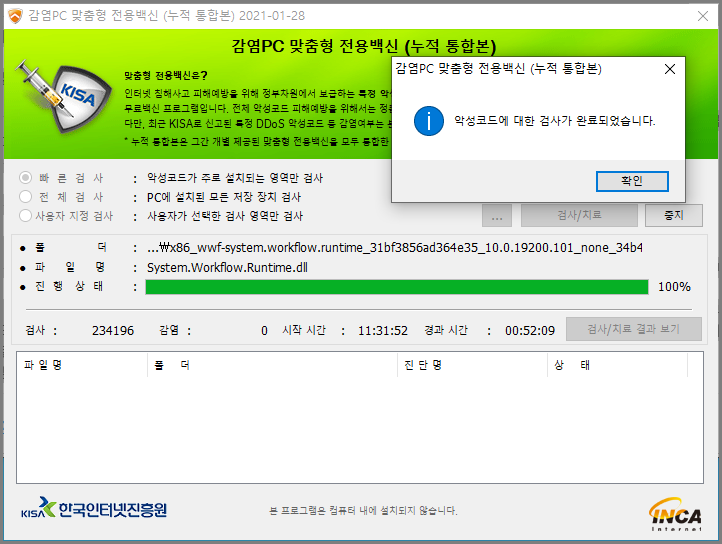
Task: Click the 검사/치료 button
Action: pos(579,215)
